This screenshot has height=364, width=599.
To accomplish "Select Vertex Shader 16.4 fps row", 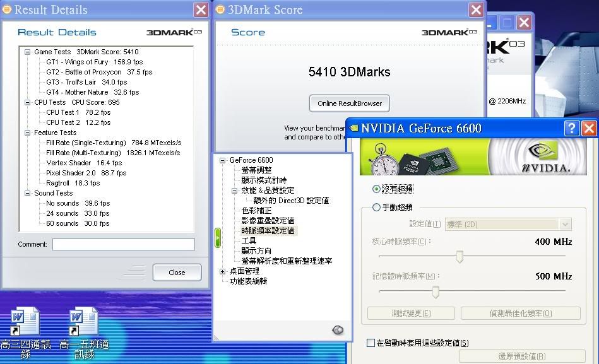I will point(84,163).
